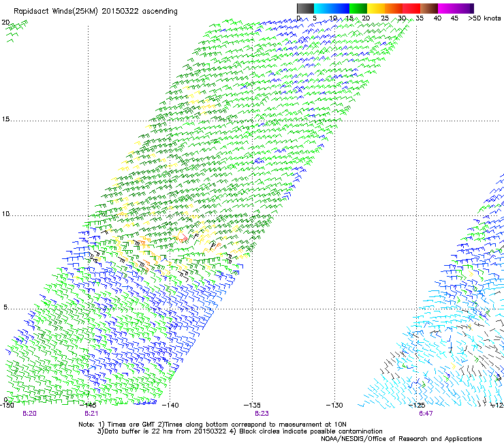
Task: Click the purple 8:21 time stamp
Action: click(x=91, y=414)
